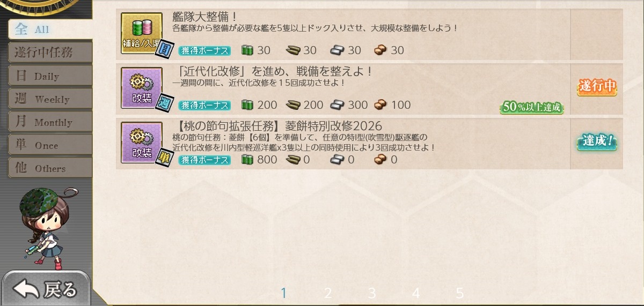
Task: Click the hishimochi special quest gear icon
Action: tap(142, 143)
